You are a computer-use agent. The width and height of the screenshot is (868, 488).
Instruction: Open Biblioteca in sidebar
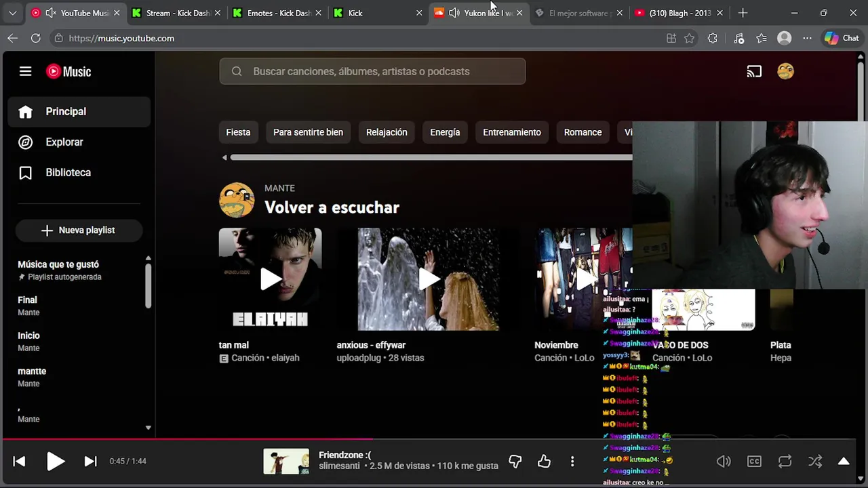point(79,173)
